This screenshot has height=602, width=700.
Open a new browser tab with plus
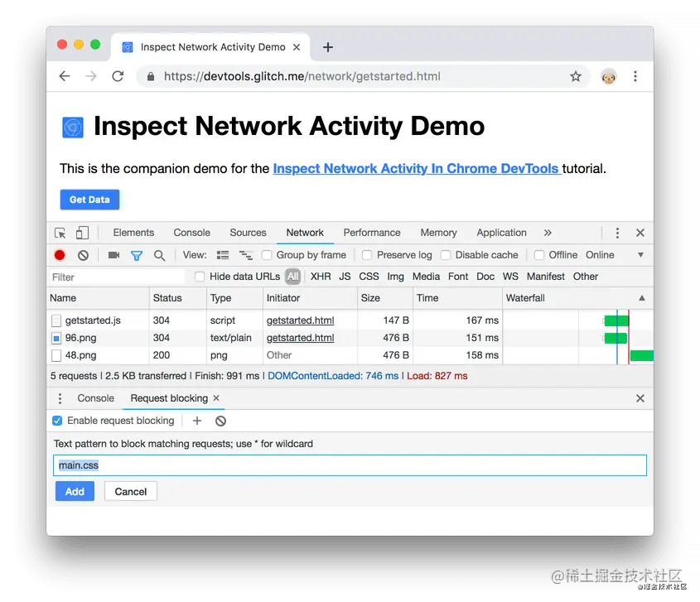328,47
